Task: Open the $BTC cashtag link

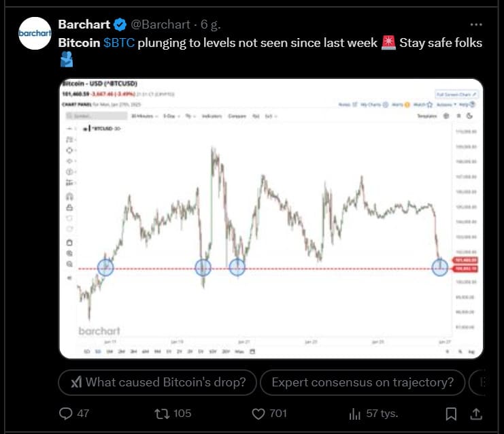Action: click(119, 43)
